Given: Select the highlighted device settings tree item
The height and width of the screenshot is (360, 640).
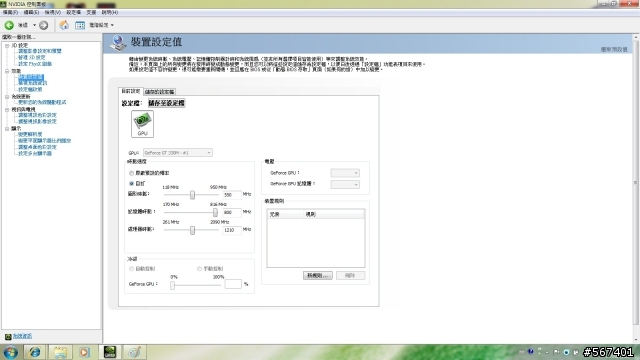Looking at the screenshot, I should [x=31, y=77].
